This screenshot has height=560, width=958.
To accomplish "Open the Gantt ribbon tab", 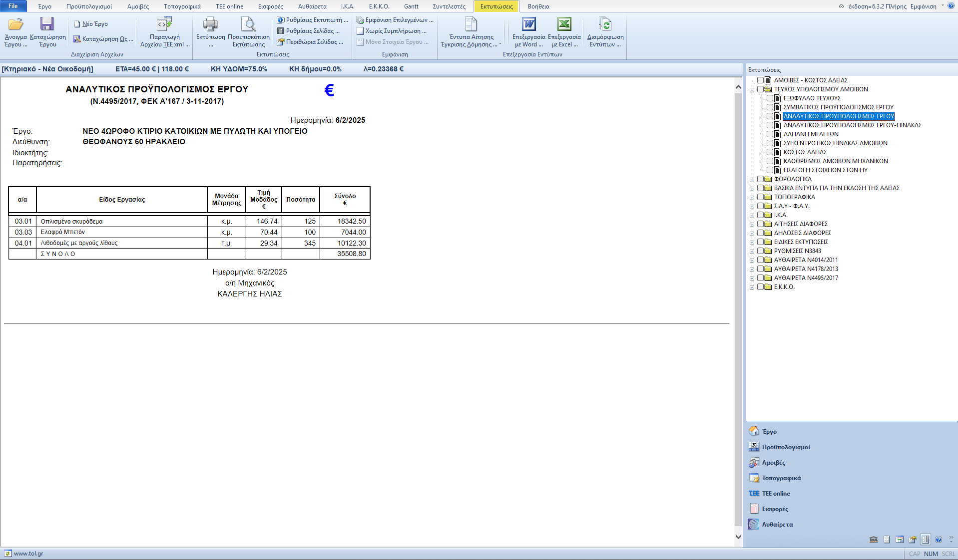I will (411, 6).
